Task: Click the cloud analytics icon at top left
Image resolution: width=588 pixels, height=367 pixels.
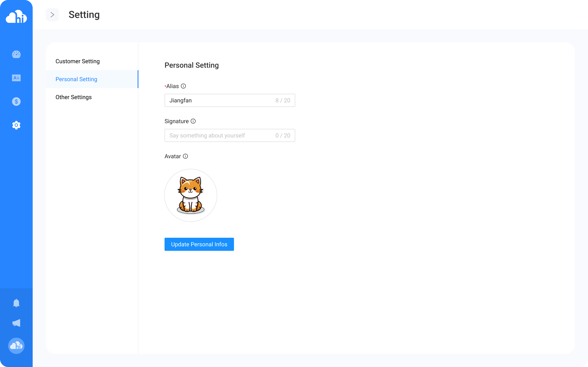Action: tap(16, 17)
